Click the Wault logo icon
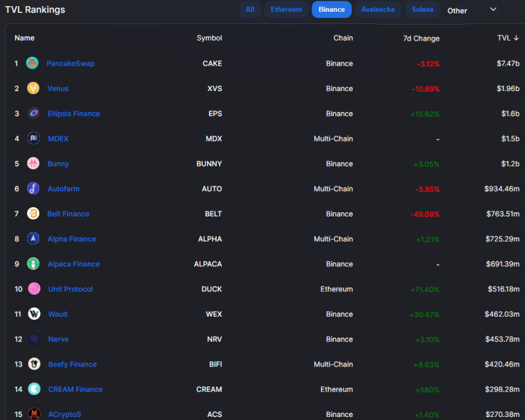This screenshot has height=420, width=525. (34, 314)
